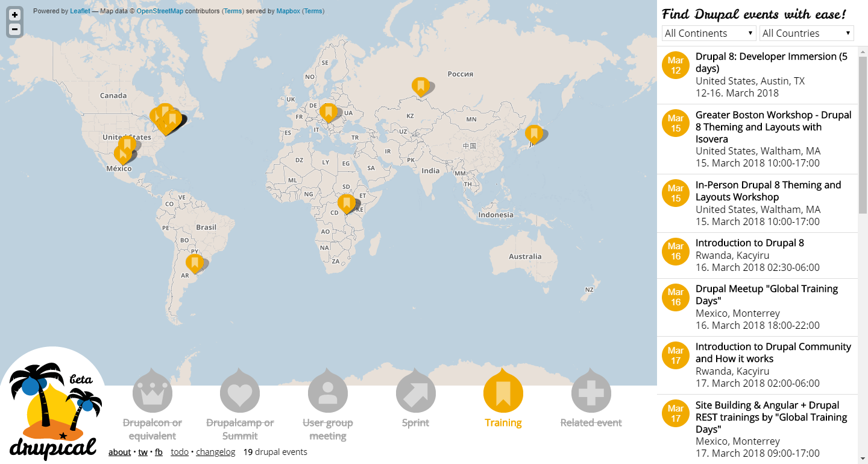Open the Leaflet attribution link
The width and height of the screenshot is (868, 464).
[x=80, y=11]
